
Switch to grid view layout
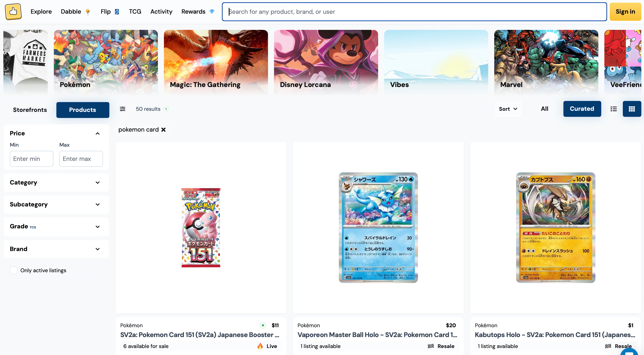(632, 109)
